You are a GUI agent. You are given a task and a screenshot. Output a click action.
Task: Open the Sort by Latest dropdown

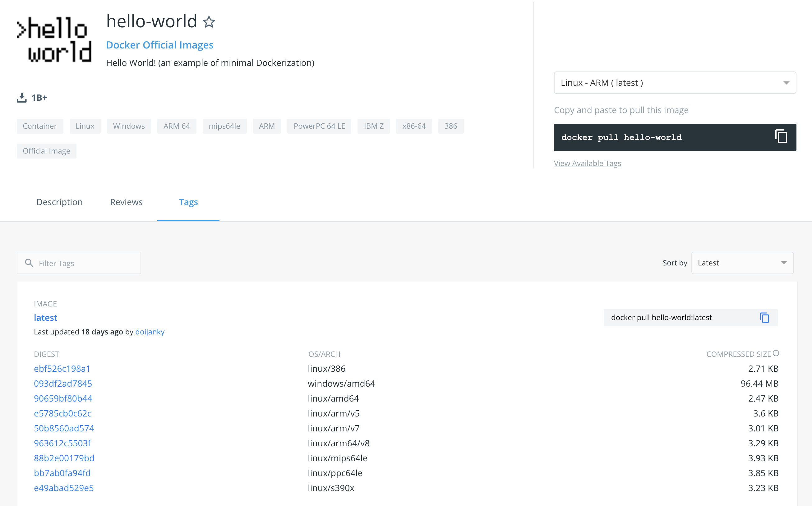coord(742,263)
